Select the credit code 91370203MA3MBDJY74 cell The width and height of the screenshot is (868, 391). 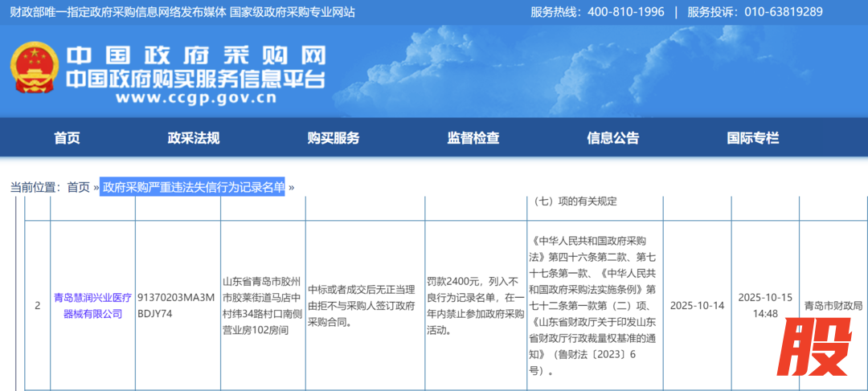pyautogui.click(x=177, y=305)
